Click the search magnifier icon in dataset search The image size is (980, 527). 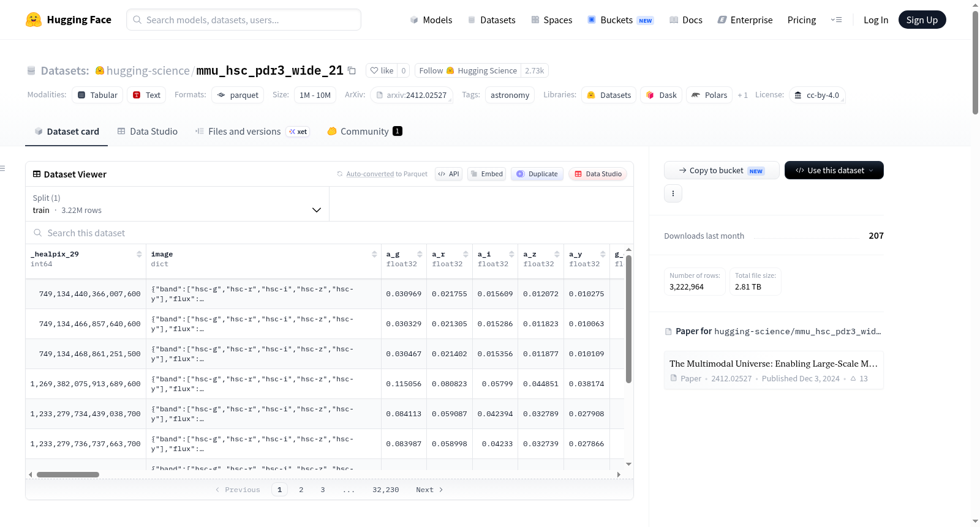pyautogui.click(x=38, y=233)
